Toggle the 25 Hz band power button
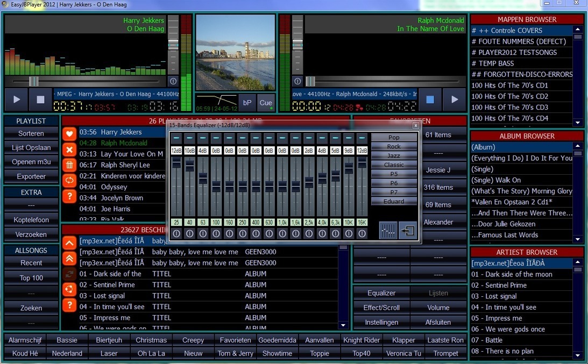This screenshot has height=364, width=588. pyautogui.click(x=176, y=234)
